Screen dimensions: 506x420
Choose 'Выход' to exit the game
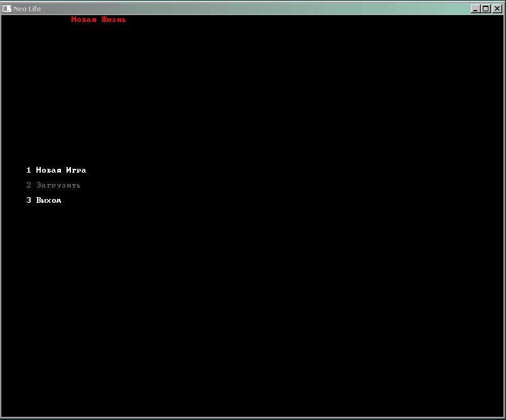[x=43, y=200]
